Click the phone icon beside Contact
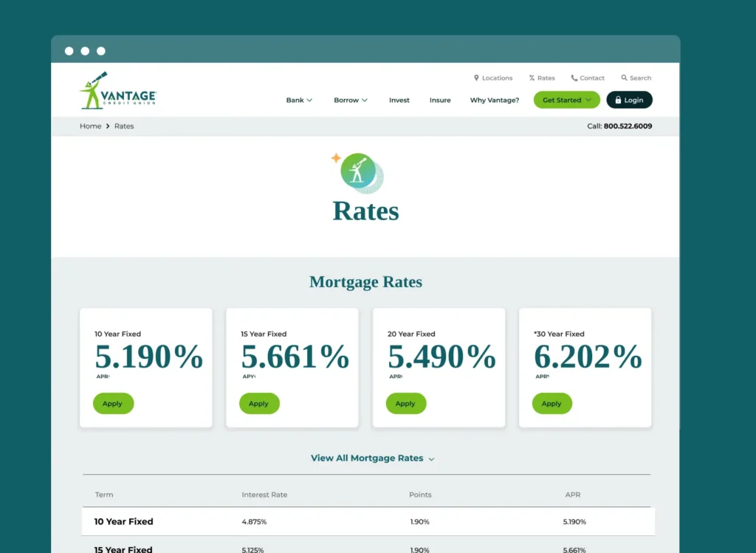756x553 pixels. point(574,78)
